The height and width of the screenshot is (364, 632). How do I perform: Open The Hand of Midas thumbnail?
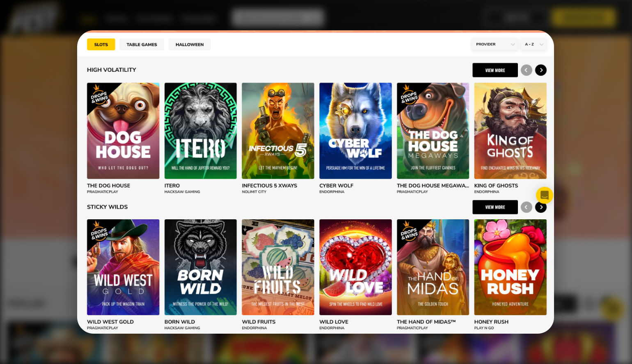click(433, 267)
